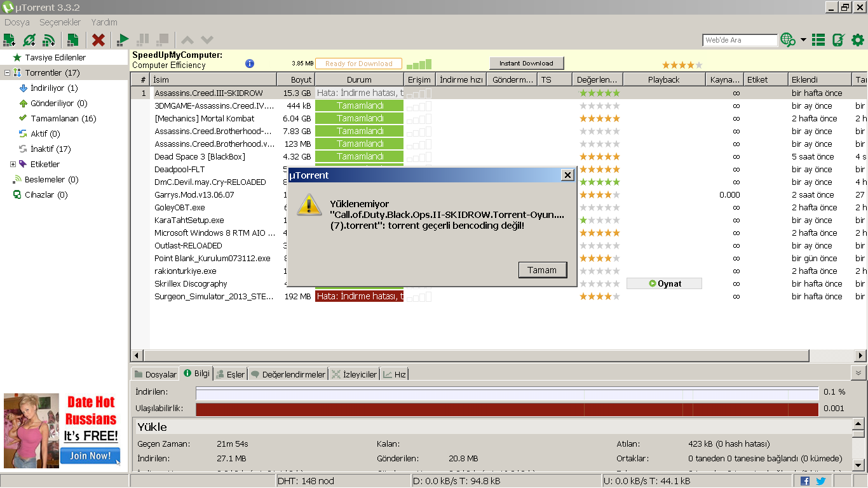Click the İndirilen progress bar
868x488 pixels.
(x=507, y=393)
